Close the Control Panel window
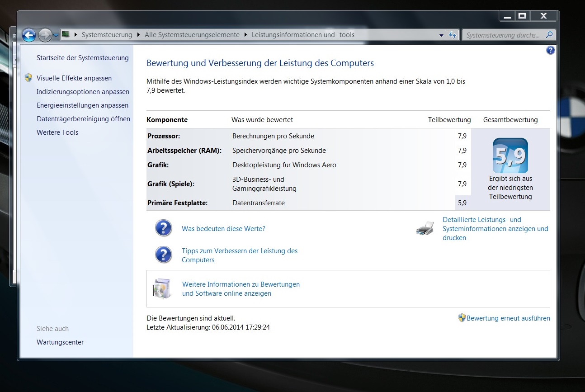Image resolution: width=585 pixels, height=392 pixels. coord(543,16)
